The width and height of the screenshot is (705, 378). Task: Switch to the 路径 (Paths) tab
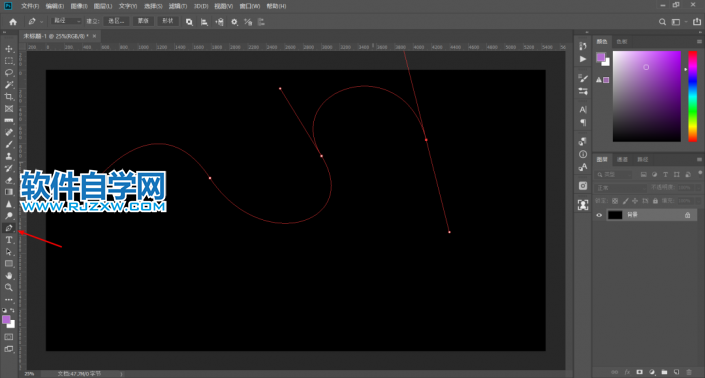pyautogui.click(x=643, y=160)
